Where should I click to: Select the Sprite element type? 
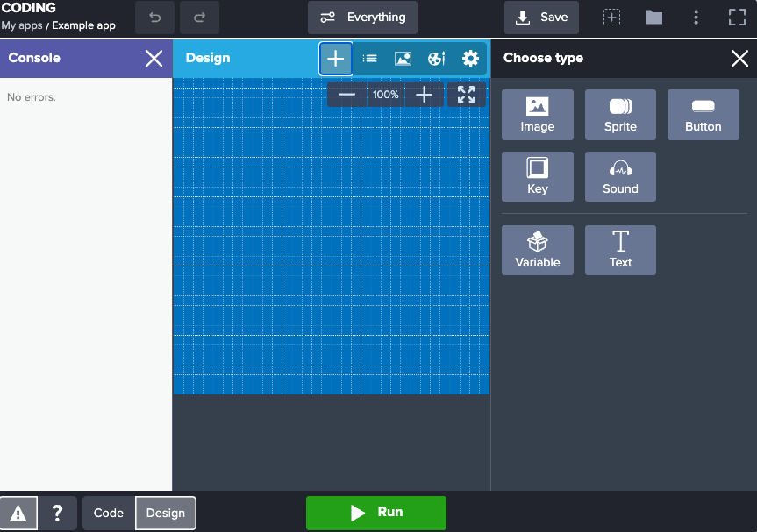[x=620, y=115]
